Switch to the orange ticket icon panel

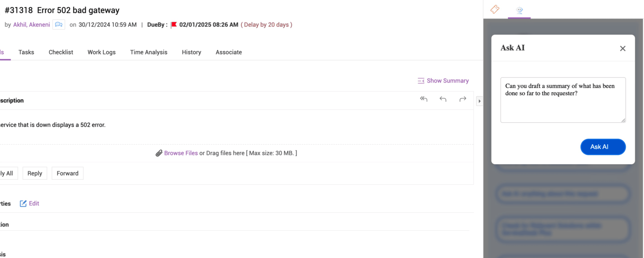(x=495, y=10)
